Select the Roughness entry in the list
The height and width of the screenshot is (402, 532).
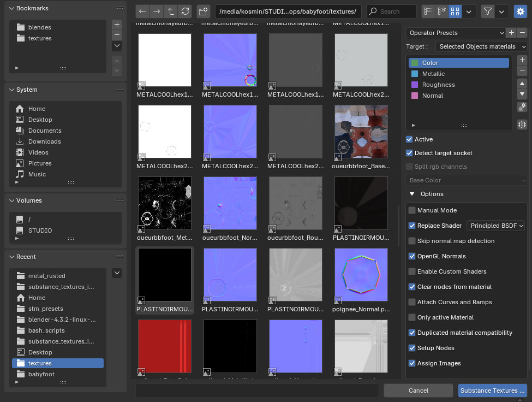[438, 85]
